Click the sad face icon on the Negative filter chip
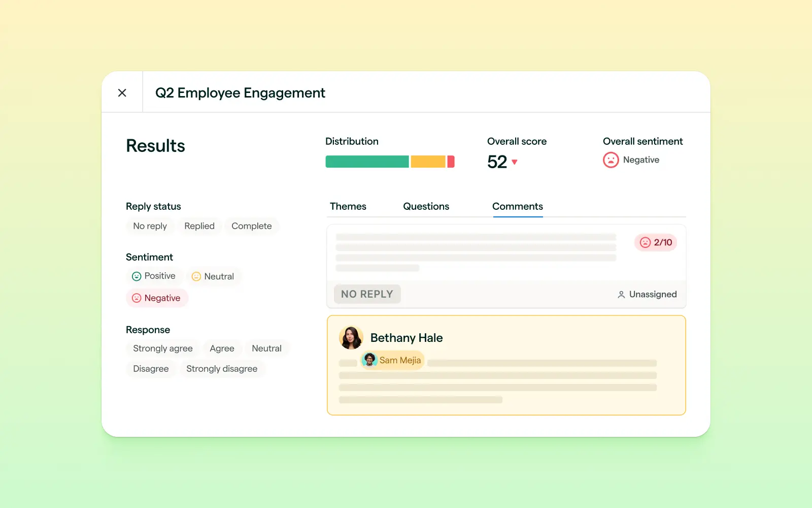This screenshot has width=812, height=508. tap(136, 298)
